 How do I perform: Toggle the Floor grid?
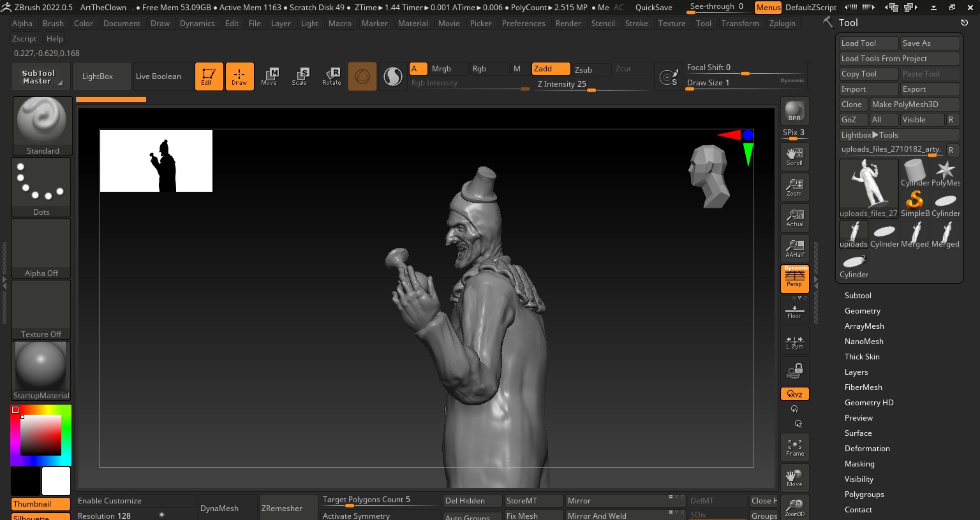pos(794,311)
